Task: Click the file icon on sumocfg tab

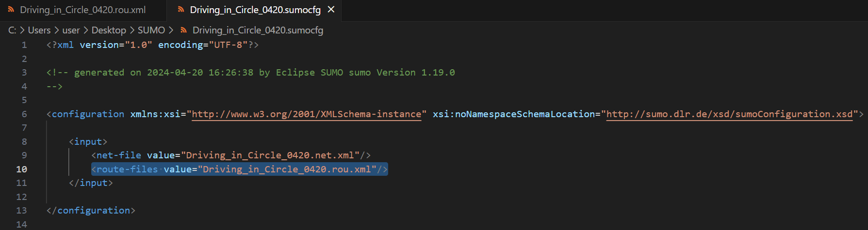Action: 181,10
